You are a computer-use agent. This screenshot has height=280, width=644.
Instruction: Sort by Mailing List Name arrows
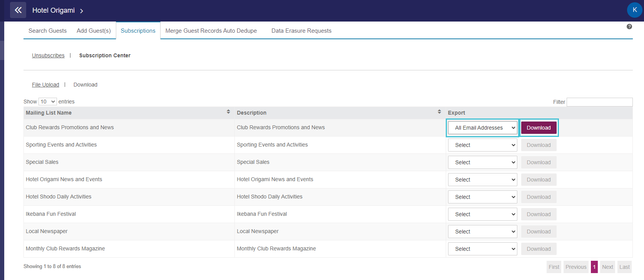pyautogui.click(x=228, y=112)
